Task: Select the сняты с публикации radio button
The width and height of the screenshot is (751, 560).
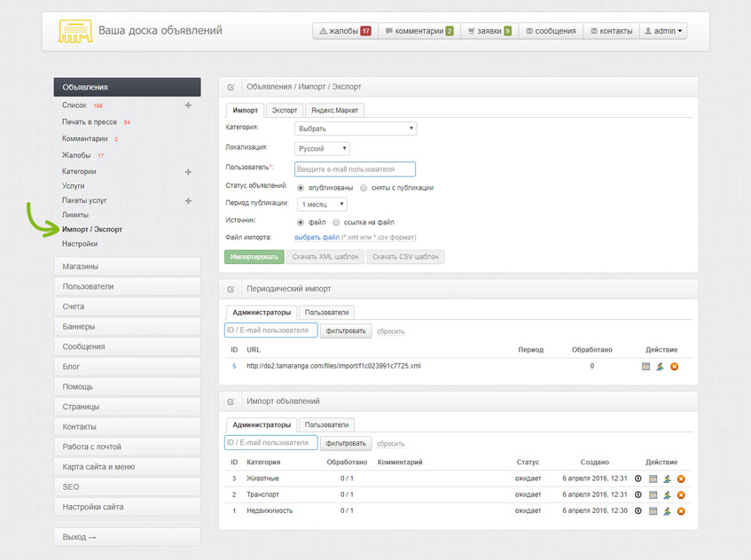Action: [x=364, y=188]
